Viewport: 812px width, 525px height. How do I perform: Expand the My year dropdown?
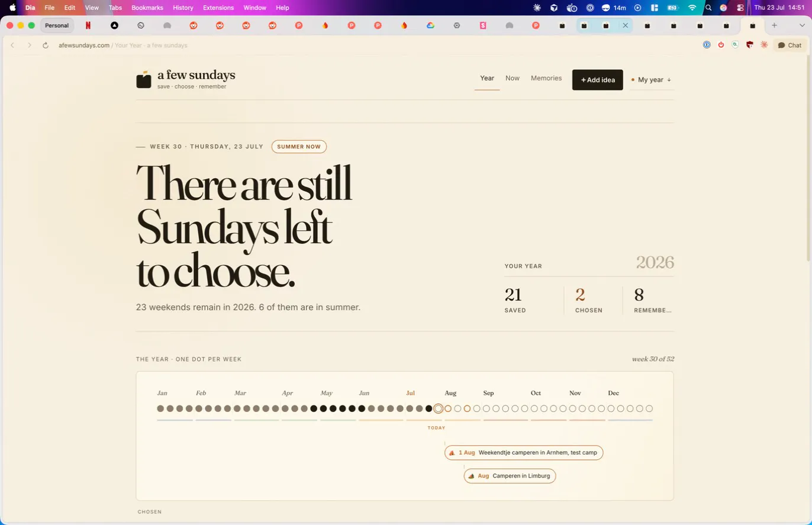point(652,80)
